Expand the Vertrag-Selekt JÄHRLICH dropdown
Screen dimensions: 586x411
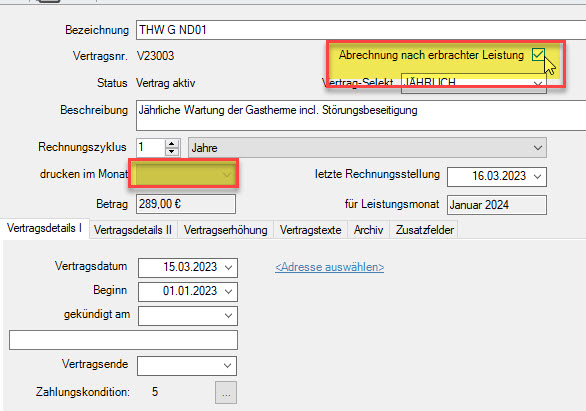pyautogui.click(x=538, y=84)
